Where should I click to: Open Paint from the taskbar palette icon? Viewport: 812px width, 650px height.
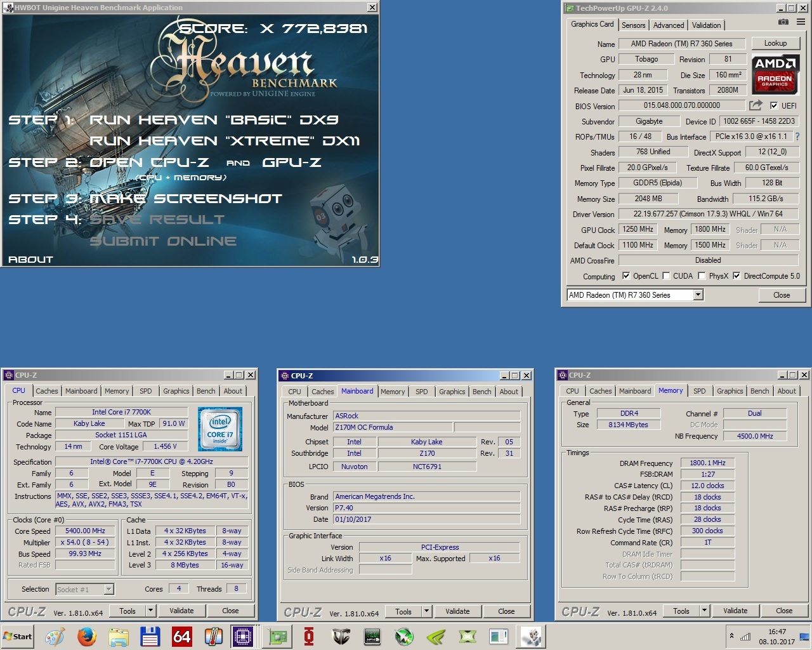pos(55,636)
